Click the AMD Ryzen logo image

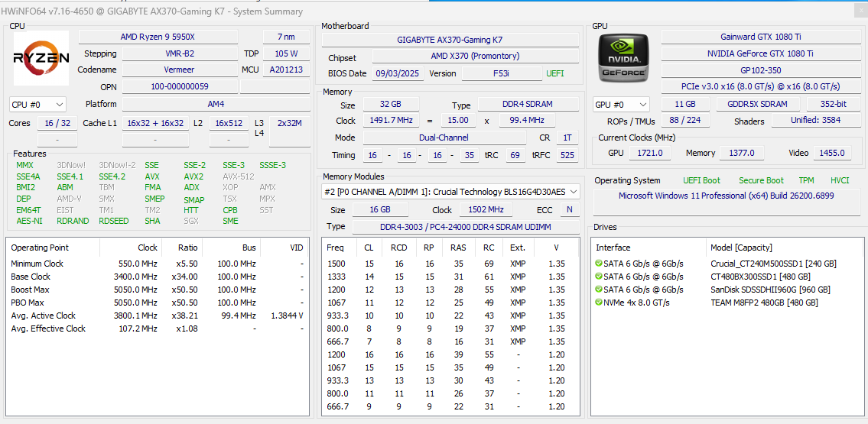pyautogui.click(x=41, y=57)
